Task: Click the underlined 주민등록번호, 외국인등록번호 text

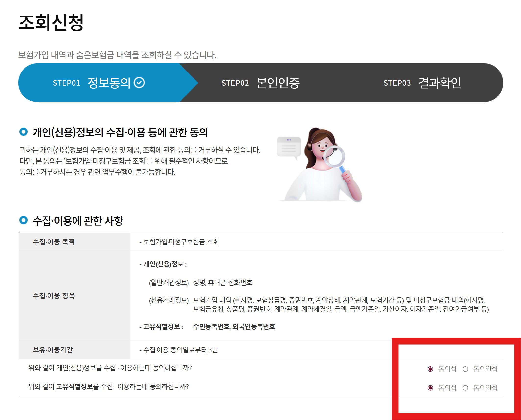Action: tap(234, 326)
